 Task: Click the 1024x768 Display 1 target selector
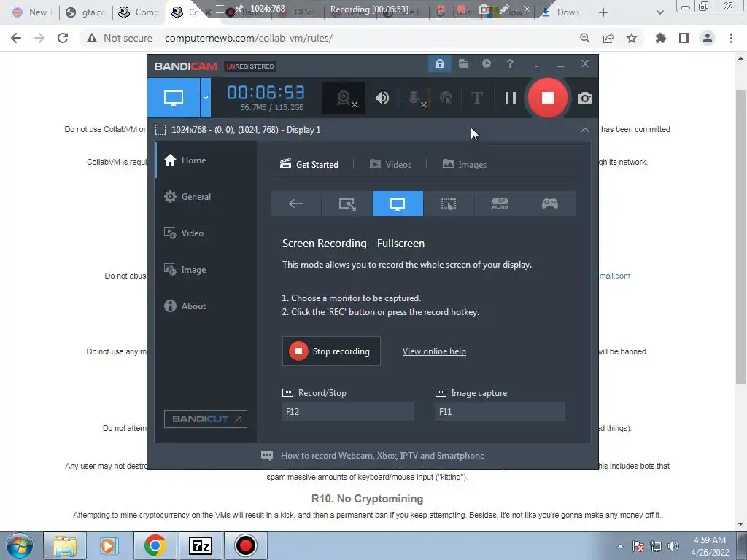(245, 130)
